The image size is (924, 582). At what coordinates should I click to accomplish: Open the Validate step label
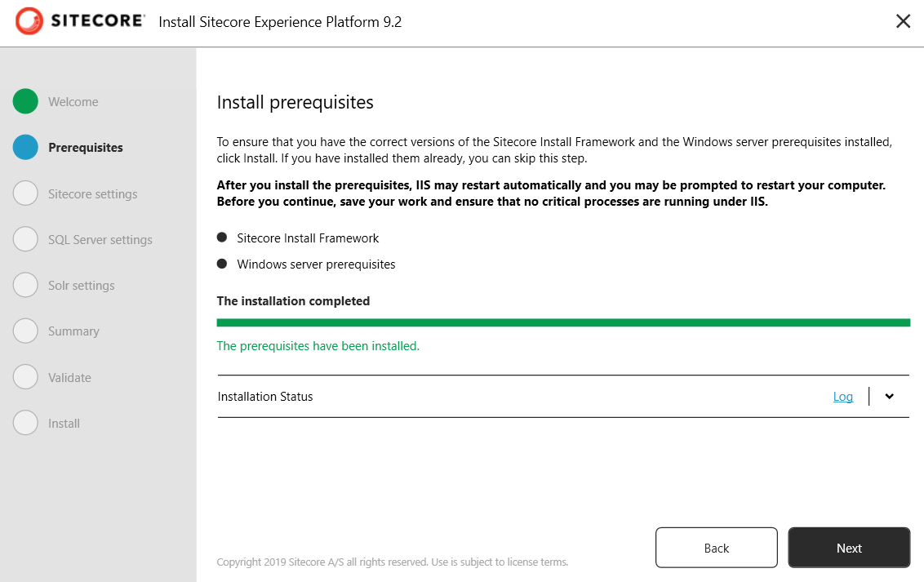[x=69, y=378]
